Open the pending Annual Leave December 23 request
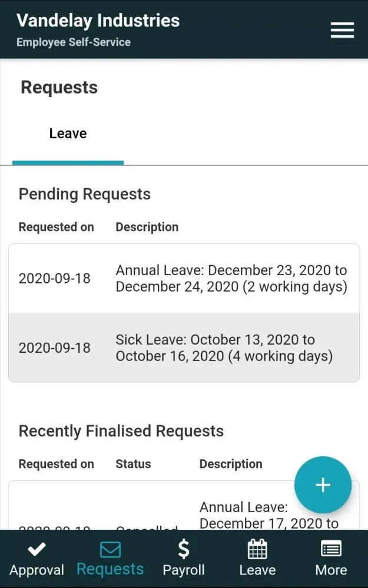The image size is (368, 588). (x=231, y=279)
